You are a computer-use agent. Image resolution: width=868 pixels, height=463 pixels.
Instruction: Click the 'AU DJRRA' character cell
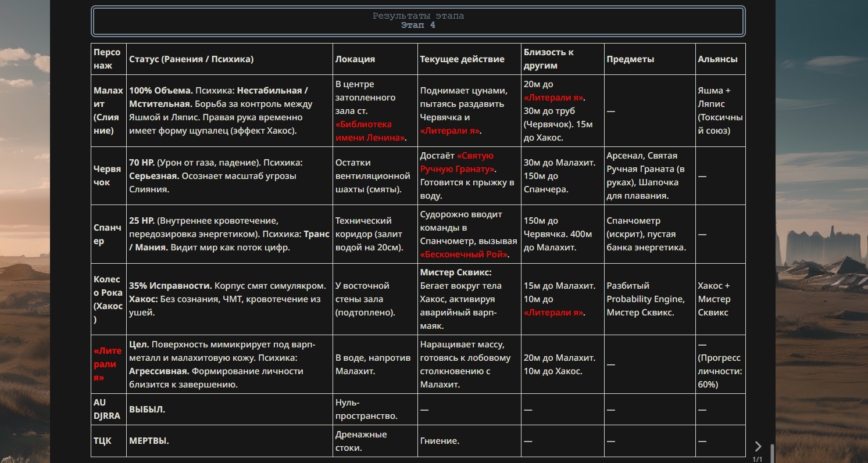(108, 409)
